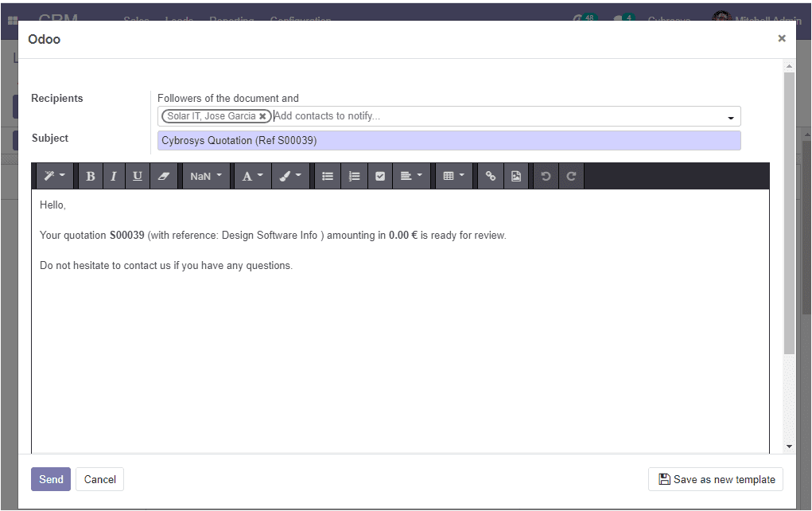812x511 pixels.
Task: Click the dialog scrollbar up arrow
Action: coord(789,66)
